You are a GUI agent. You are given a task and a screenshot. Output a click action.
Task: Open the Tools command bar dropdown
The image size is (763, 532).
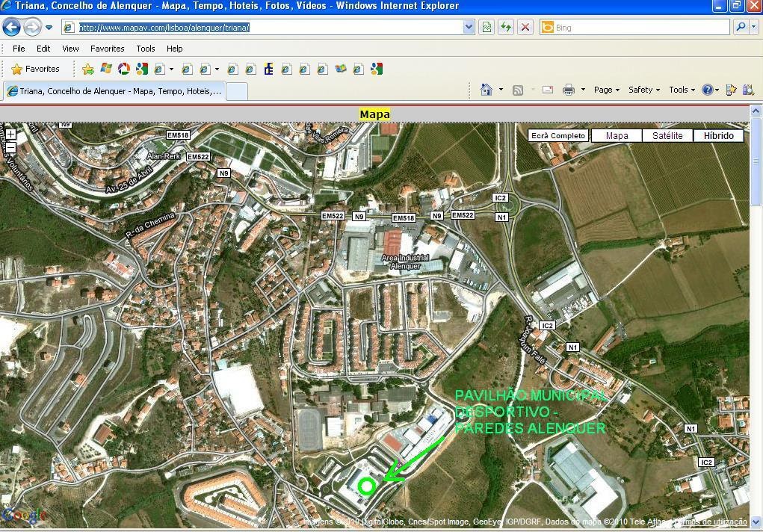coord(682,90)
